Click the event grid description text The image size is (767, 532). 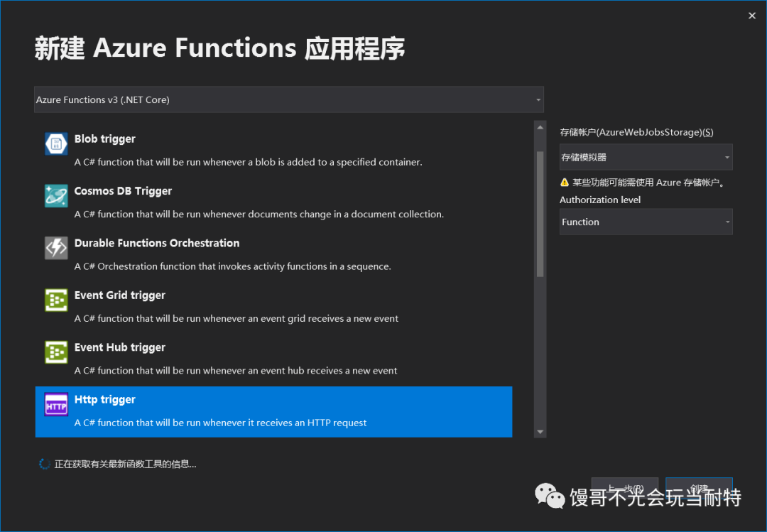coord(236,319)
